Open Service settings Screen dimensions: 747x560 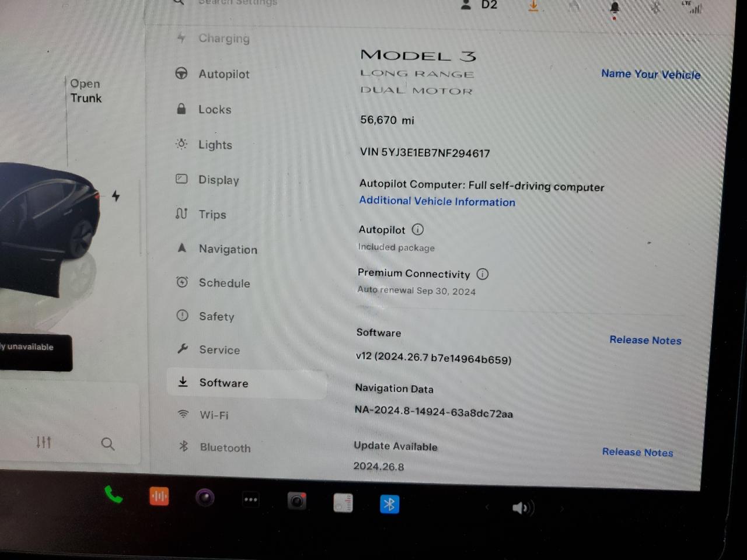[208, 349]
